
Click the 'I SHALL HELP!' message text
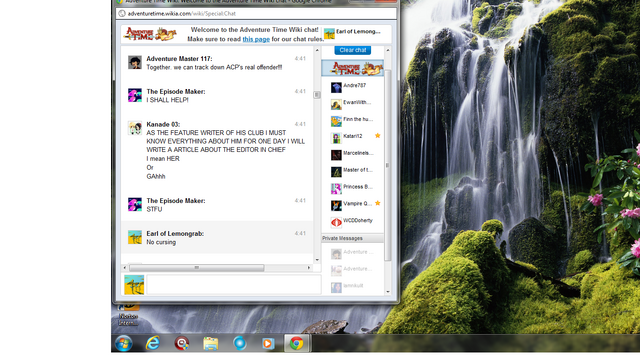[x=167, y=100]
